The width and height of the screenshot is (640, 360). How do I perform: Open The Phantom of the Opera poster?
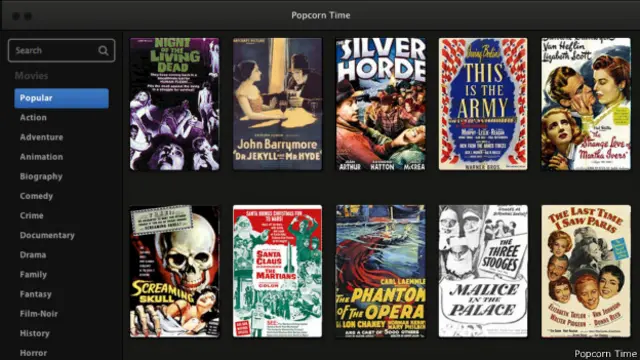tap(380, 271)
